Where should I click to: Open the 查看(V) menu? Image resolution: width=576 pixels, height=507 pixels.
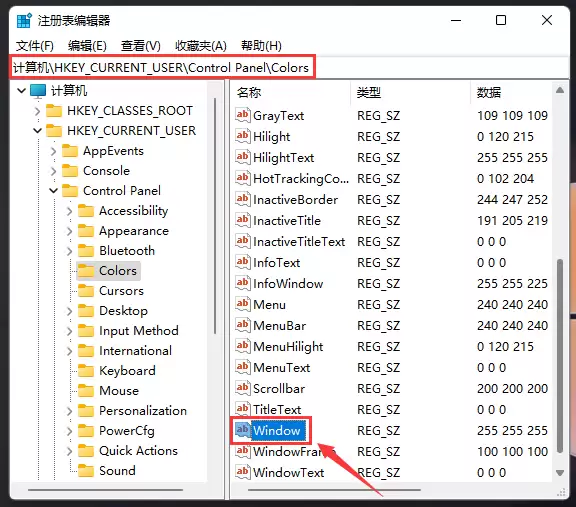click(x=141, y=46)
